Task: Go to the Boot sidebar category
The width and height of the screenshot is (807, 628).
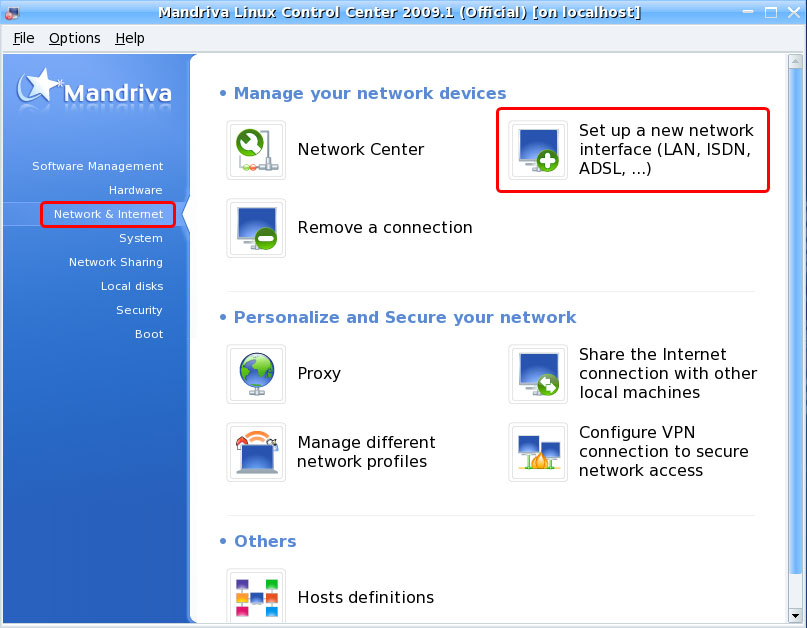Action: point(149,334)
